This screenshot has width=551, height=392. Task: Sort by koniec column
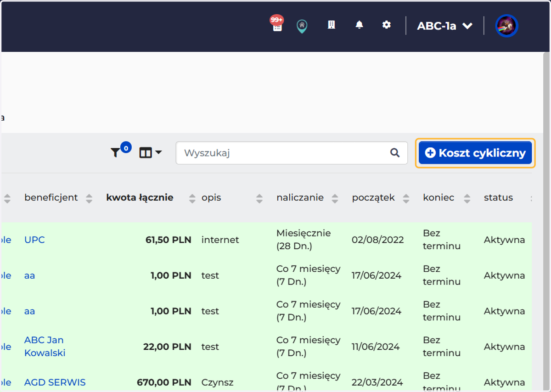coord(467,198)
